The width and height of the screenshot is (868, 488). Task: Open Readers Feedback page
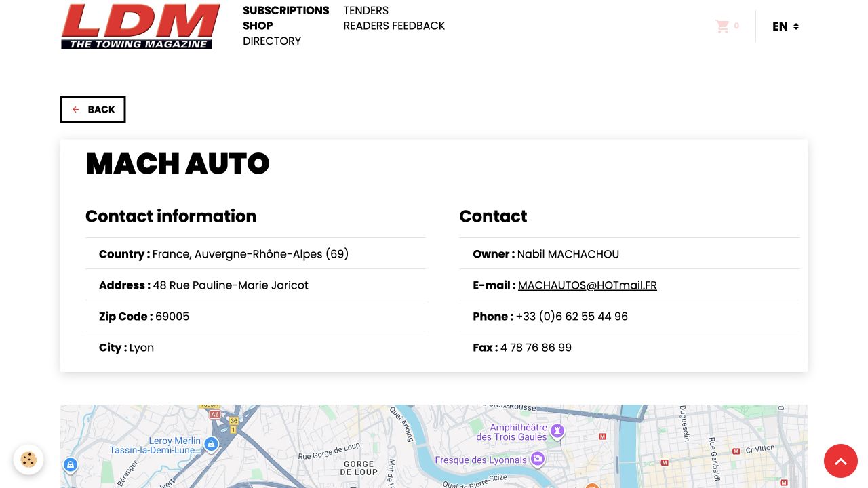[394, 26]
